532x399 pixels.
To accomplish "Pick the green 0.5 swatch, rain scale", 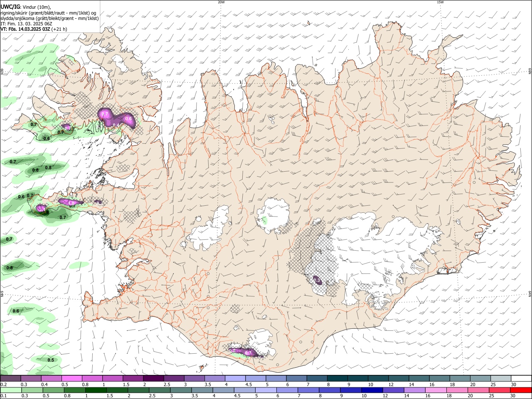I will click(x=53, y=390).
